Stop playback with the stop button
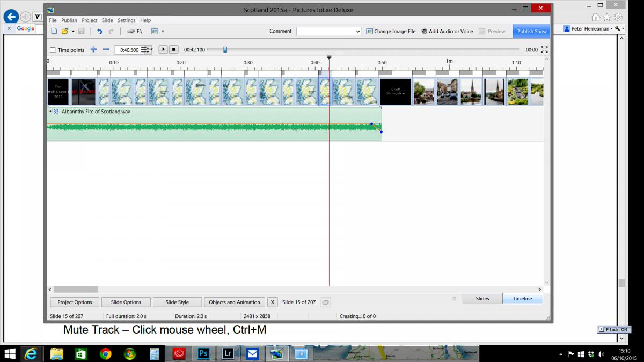The image size is (644, 362). point(174,49)
